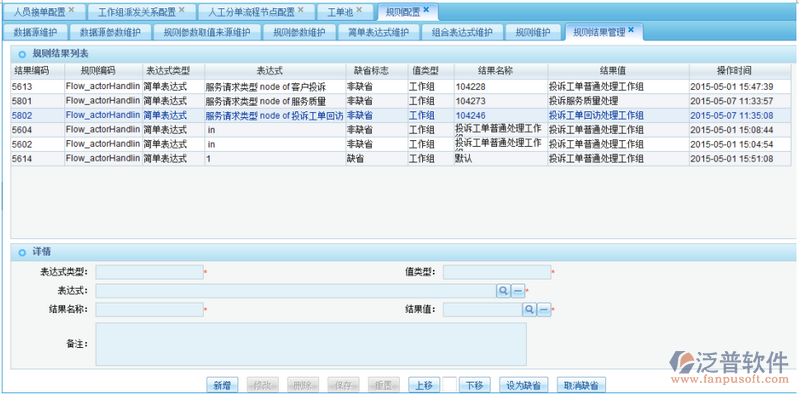Click clear (minus) icon beside 结果值 field
Screen dimensions: 799x395
(544, 309)
